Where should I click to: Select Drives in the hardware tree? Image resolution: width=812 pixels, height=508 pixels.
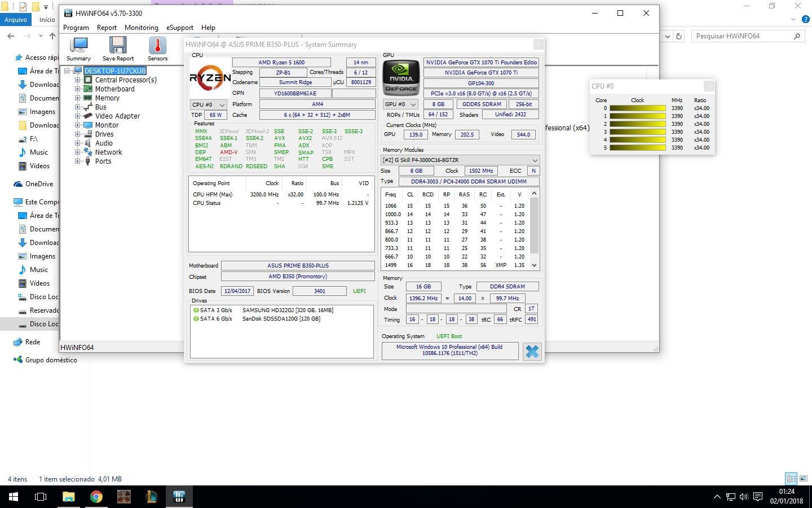coord(104,134)
